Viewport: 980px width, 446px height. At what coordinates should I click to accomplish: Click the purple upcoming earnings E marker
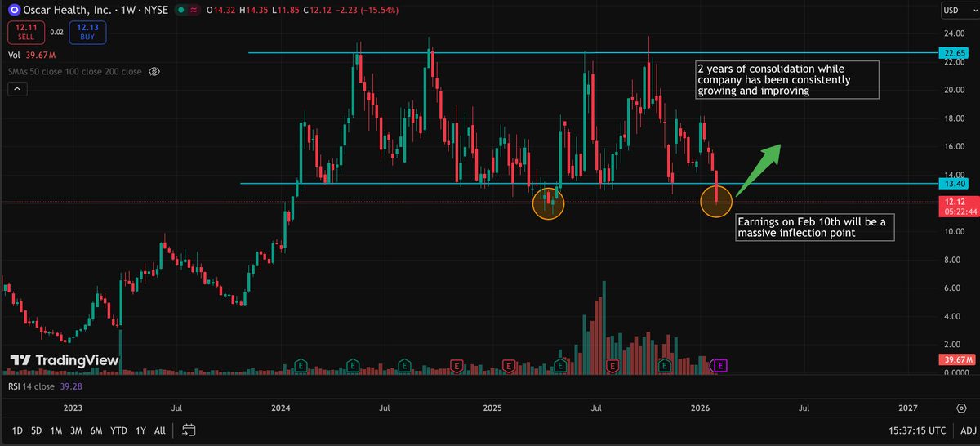(x=722, y=364)
